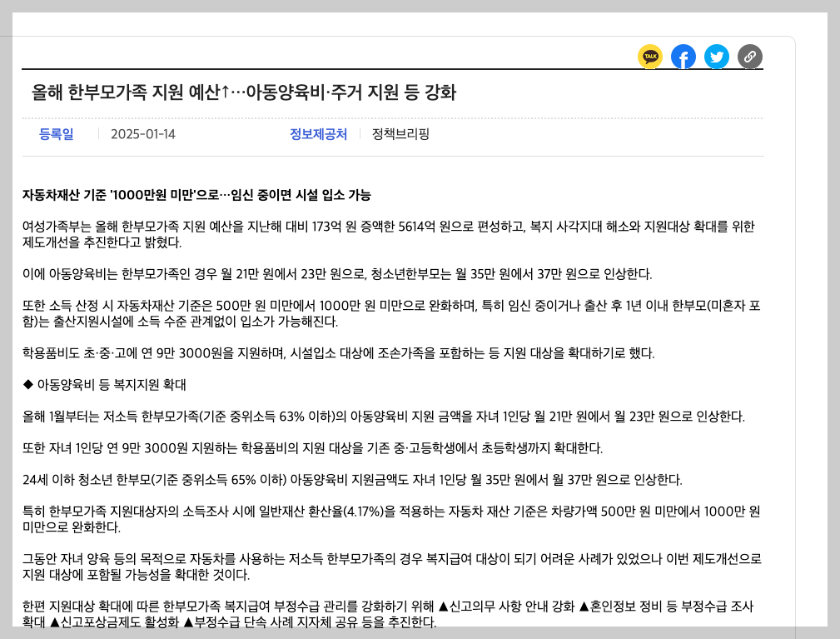Viewport: 840px width, 639px height.
Task: Click the bold subheading about 자동차재산 기준
Action: coord(196,195)
